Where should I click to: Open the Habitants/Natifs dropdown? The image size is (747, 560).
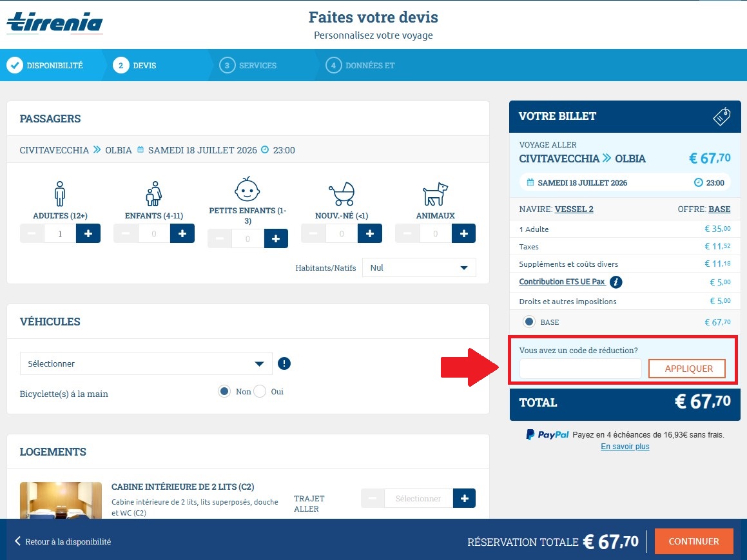419,267
